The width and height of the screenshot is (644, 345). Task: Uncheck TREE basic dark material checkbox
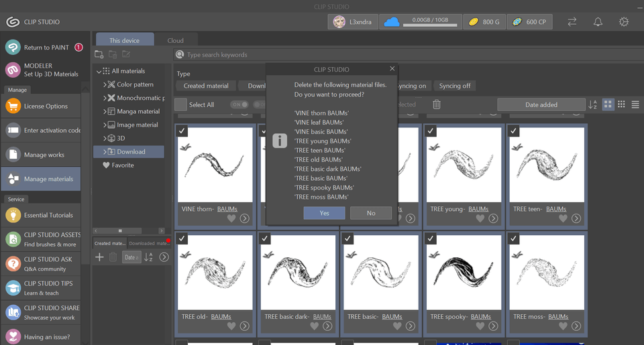pyautogui.click(x=265, y=238)
